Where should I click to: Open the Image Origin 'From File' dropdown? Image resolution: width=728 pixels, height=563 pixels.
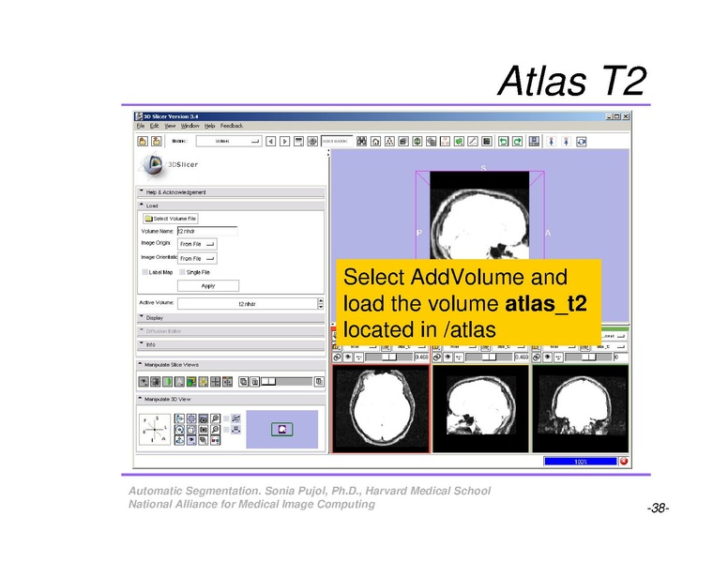coord(197,244)
